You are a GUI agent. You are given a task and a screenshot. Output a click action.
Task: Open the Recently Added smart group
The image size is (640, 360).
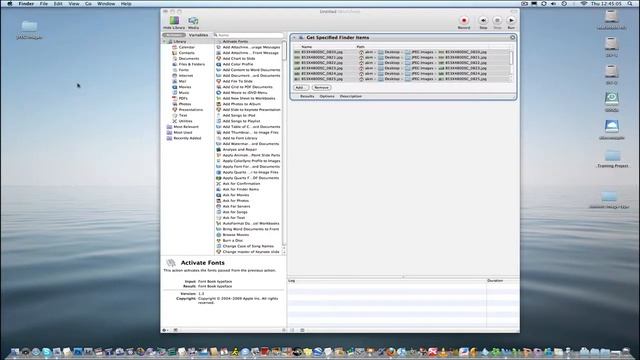pos(187,138)
